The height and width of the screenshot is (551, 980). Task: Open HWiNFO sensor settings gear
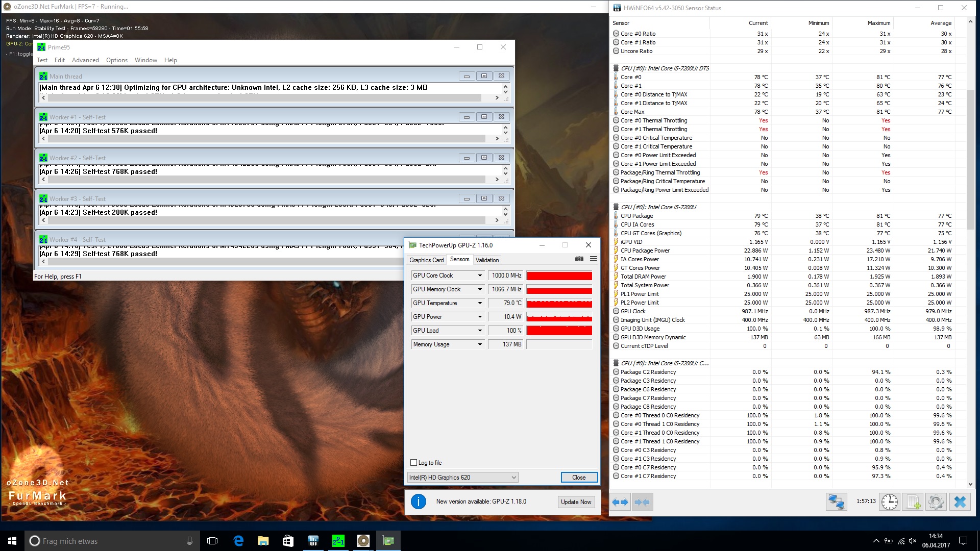pyautogui.click(x=936, y=502)
